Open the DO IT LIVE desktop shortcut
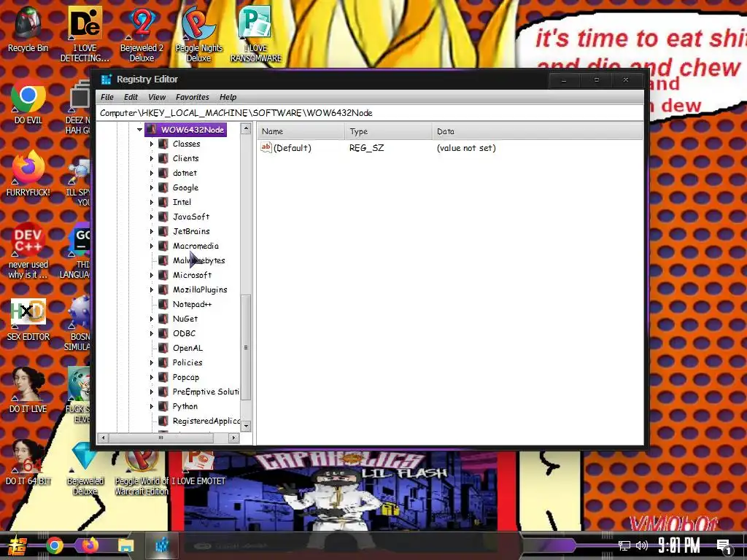Screen dimensions: 747x560 (28, 391)
